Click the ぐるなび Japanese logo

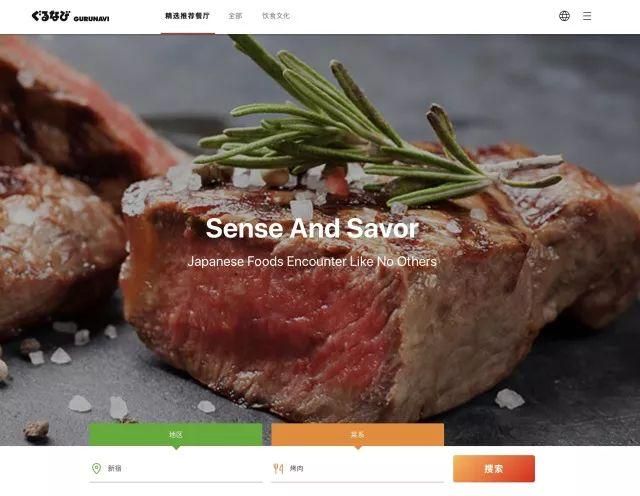click(51, 16)
